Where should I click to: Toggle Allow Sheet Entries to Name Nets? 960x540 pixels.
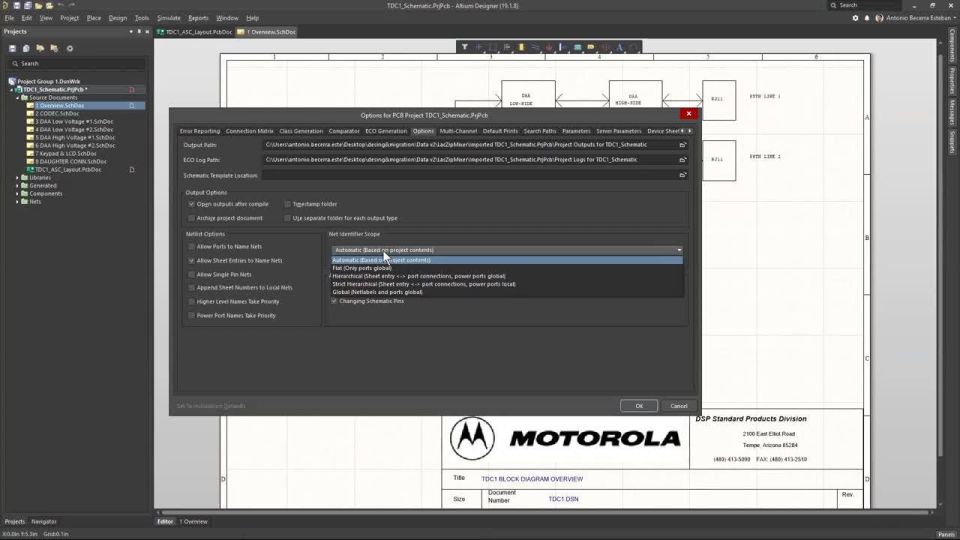(192, 261)
